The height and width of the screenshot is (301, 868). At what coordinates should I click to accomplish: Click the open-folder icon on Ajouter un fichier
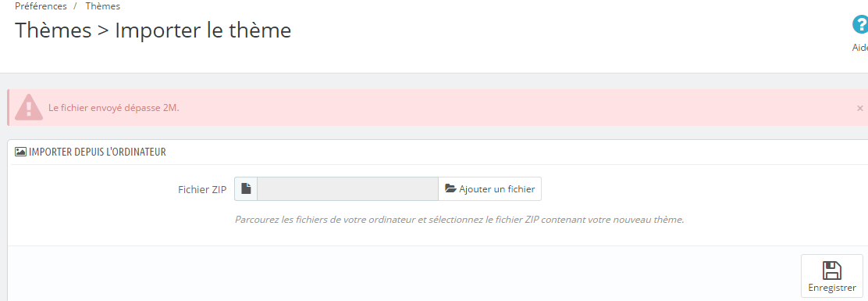[450, 189]
